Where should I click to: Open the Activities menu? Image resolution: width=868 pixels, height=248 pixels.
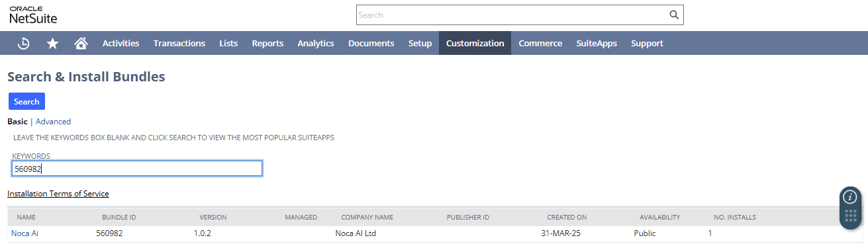pos(121,43)
